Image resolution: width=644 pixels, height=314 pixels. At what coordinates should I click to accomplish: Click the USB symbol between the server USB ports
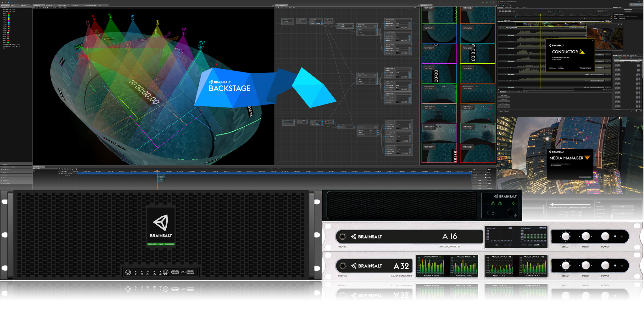[183, 272]
